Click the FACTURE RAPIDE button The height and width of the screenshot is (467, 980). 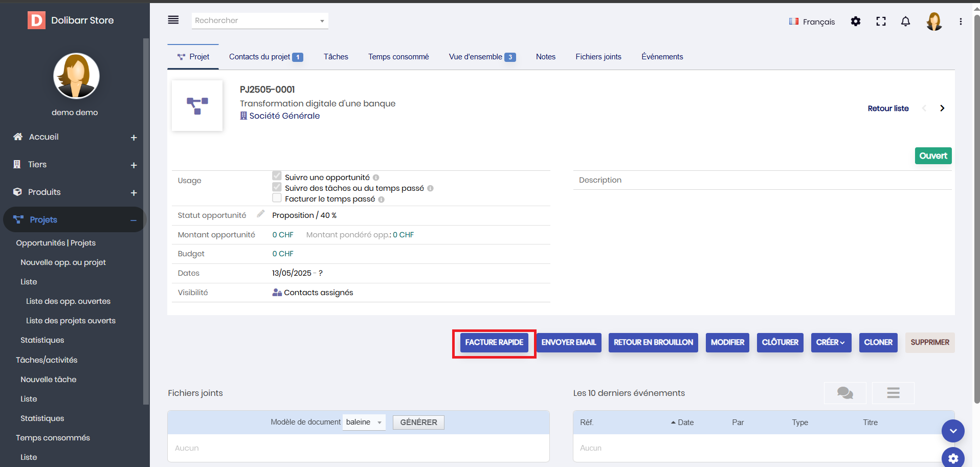(494, 343)
